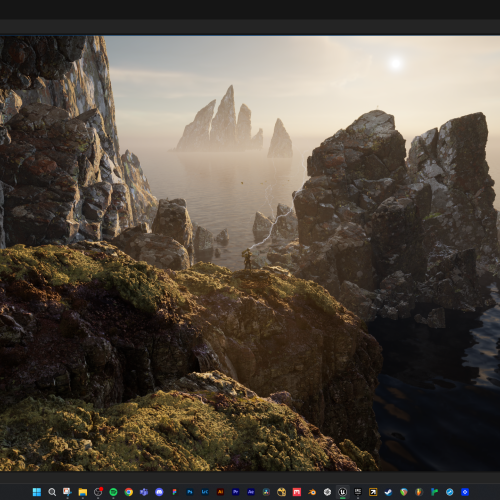
Task: Launch Adobe Illustrator (Ai) icon
Action: (x=220, y=492)
